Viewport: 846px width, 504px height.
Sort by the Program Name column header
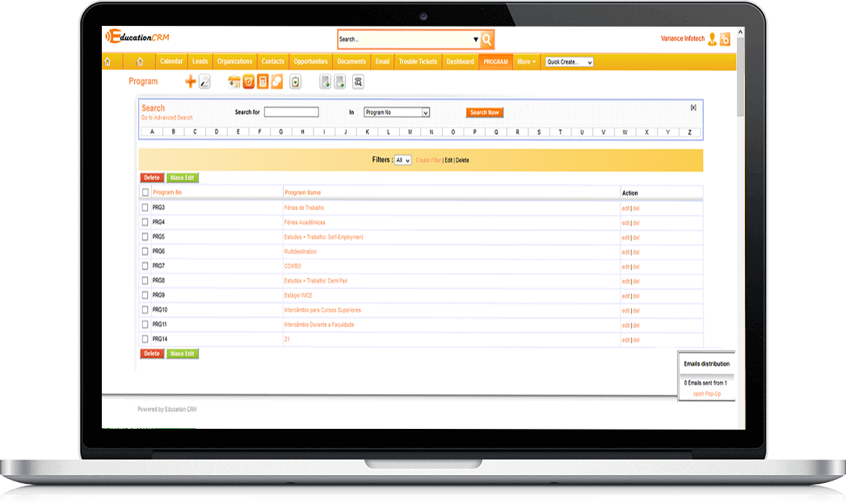pyautogui.click(x=303, y=192)
